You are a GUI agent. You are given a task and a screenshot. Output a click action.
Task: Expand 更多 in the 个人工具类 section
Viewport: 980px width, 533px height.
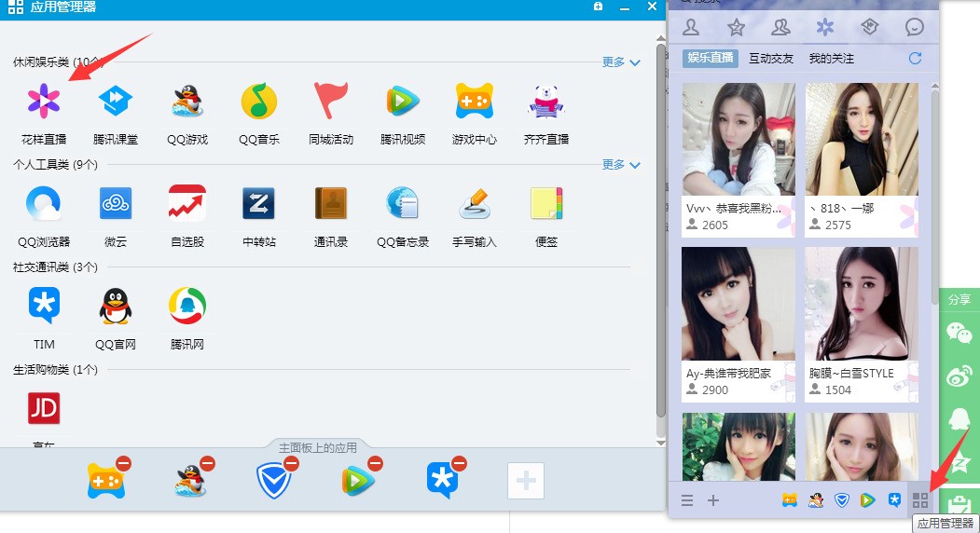[x=621, y=165]
